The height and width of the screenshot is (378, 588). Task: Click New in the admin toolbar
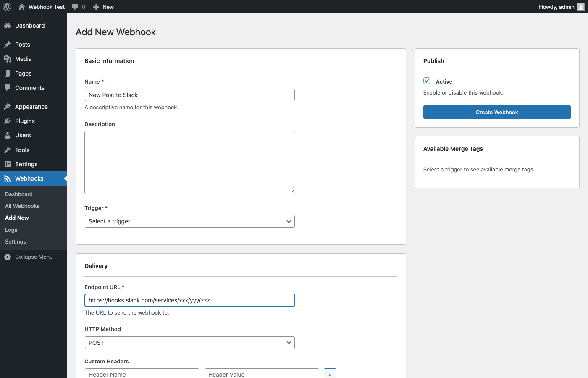coord(103,6)
